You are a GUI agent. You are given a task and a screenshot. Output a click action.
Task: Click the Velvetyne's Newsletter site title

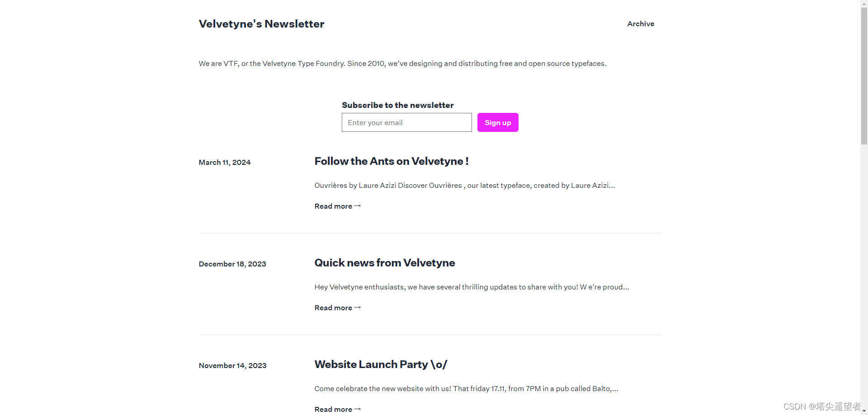[261, 24]
